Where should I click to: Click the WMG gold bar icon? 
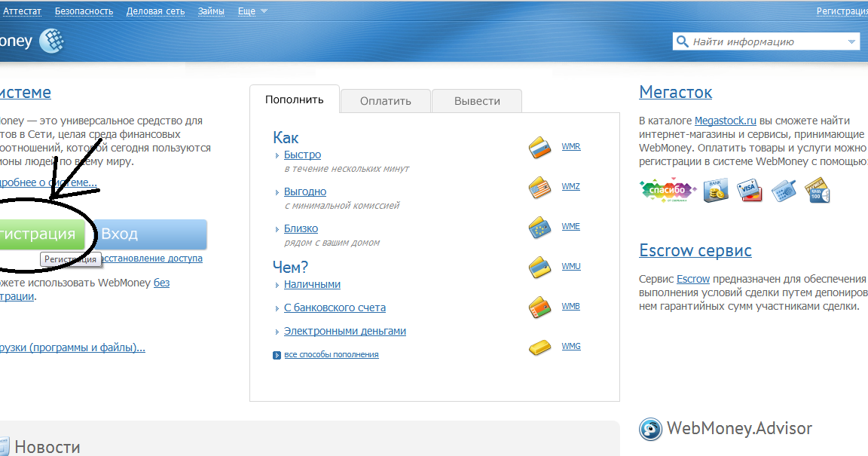[x=539, y=347]
